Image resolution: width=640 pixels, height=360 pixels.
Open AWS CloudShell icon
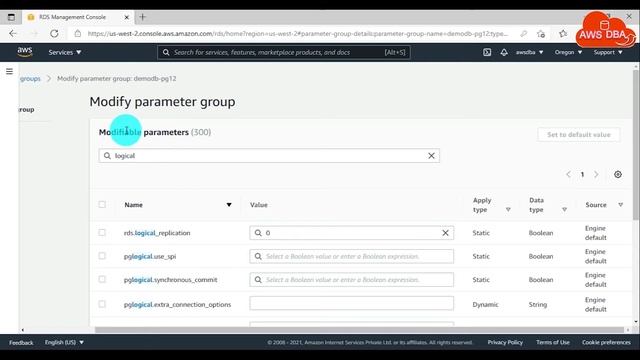coord(487,52)
